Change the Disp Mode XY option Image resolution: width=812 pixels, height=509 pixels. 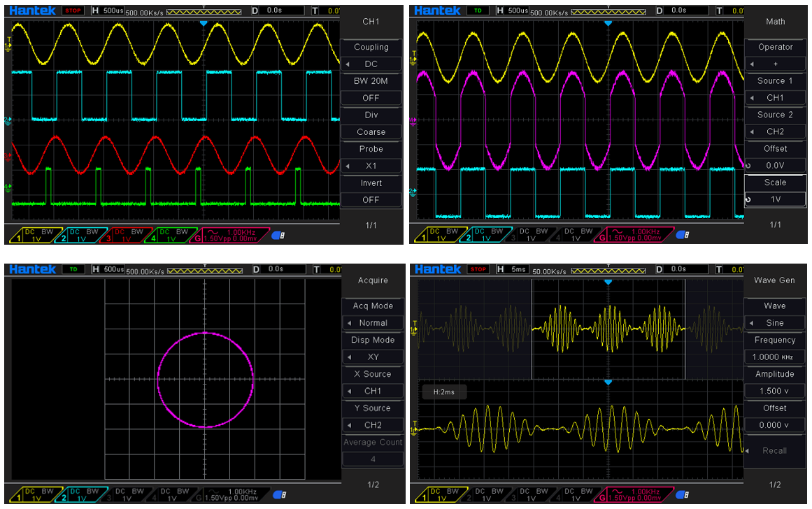pyautogui.click(x=372, y=357)
